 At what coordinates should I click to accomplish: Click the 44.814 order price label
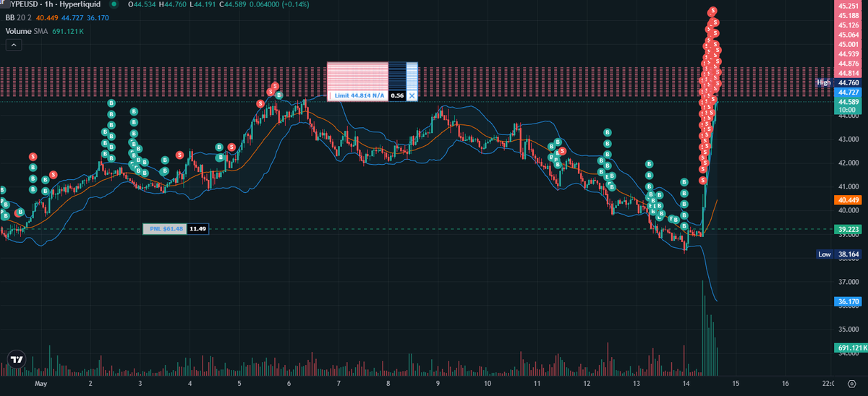[848, 73]
